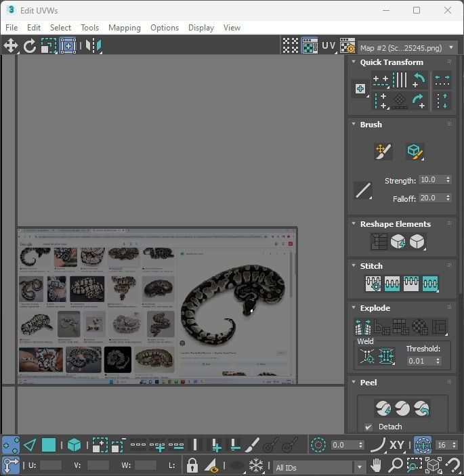Collapse the Brush rollout
This screenshot has height=476, width=464.
tap(354, 124)
